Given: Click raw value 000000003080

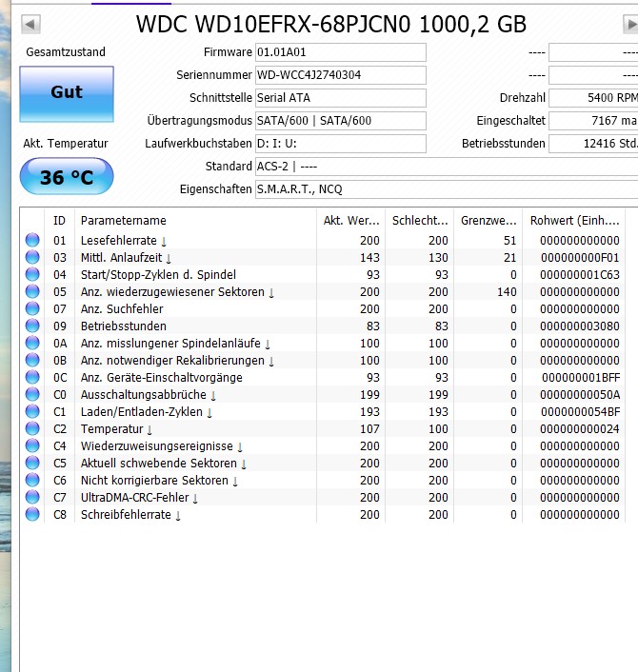Looking at the screenshot, I should pyautogui.click(x=580, y=326).
